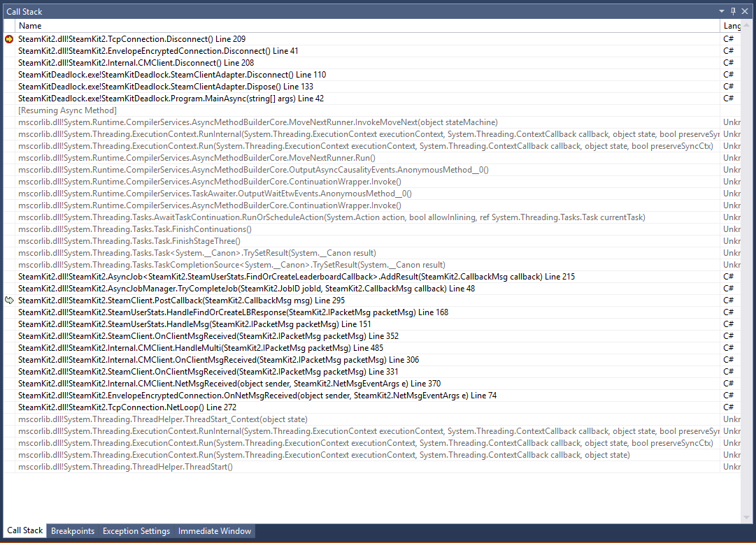Image resolution: width=756 pixels, height=543 pixels.
Task: Switch to the Breakpoints tab
Action: coord(72,530)
